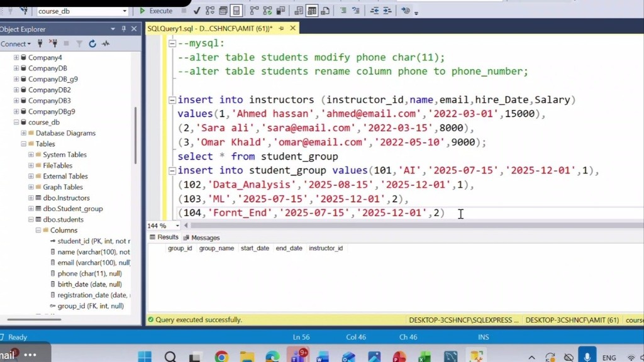Toggle Object Explorer auto-hide pin
Image resolution: width=644 pixels, height=362 pixels.
123,29
